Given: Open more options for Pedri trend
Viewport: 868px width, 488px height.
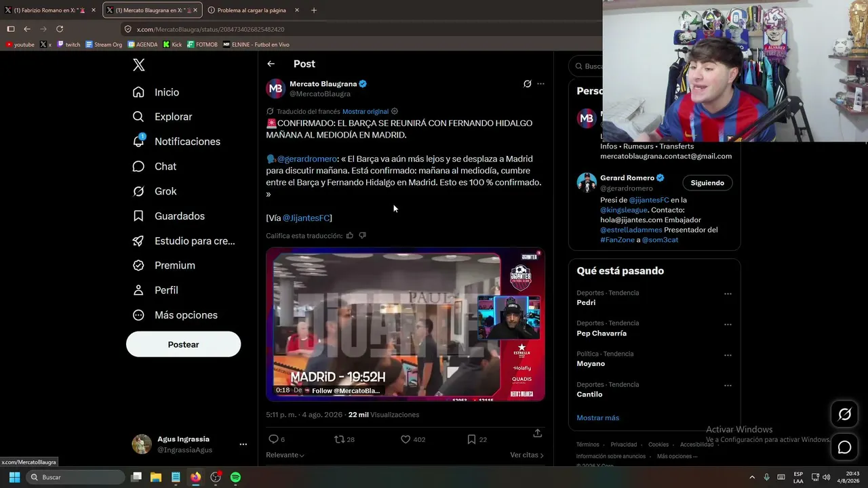Looking at the screenshot, I should pyautogui.click(x=728, y=293).
